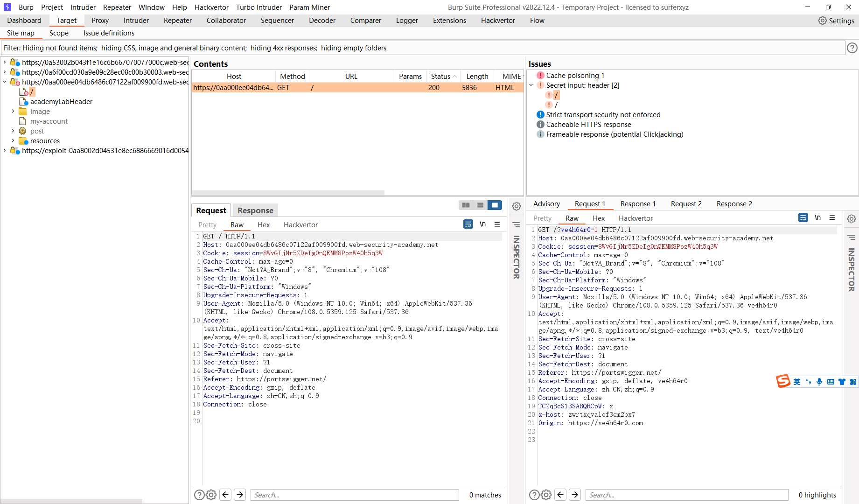Go to previous search match in Request editor

coord(226,495)
